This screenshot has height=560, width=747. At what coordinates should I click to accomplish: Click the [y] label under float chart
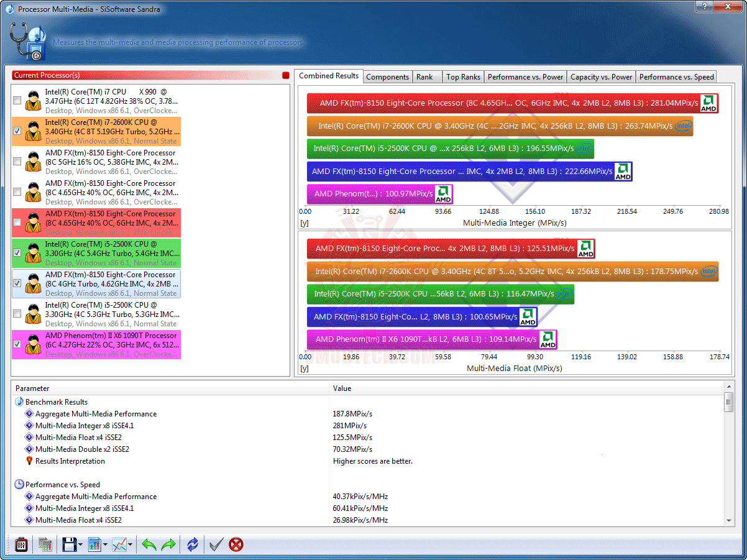point(305,368)
